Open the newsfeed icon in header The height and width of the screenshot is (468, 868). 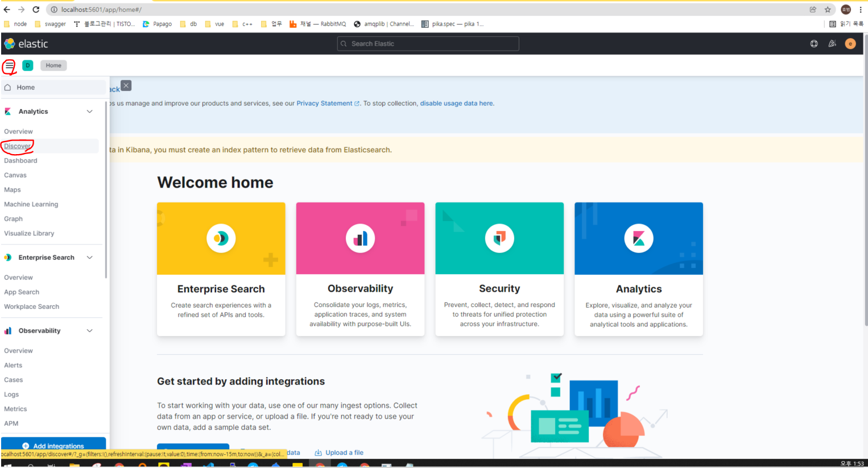tap(832, 44)
